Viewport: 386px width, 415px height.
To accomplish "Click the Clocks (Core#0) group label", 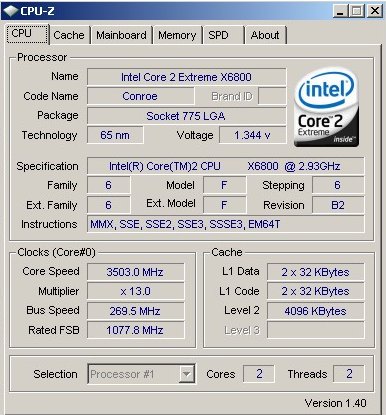I will 56,252.
